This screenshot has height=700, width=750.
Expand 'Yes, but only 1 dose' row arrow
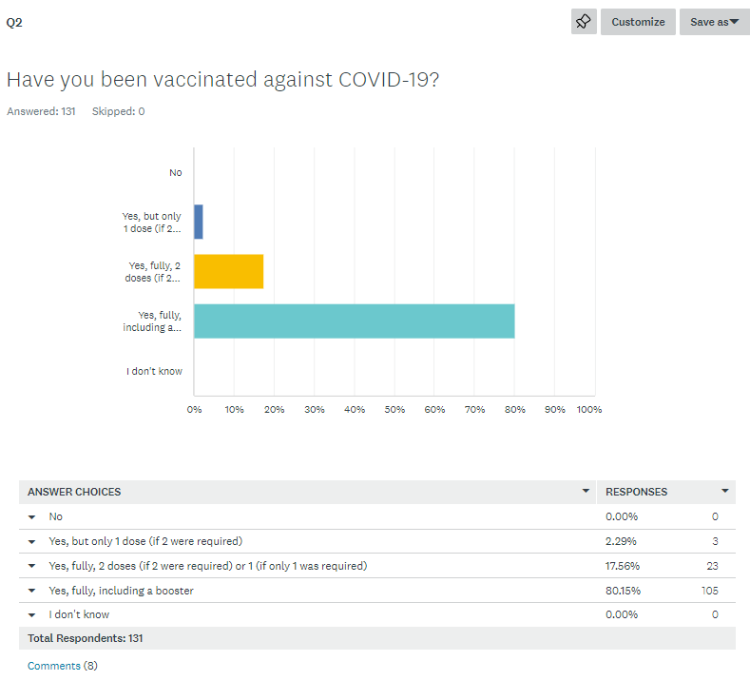pos(31,542)
